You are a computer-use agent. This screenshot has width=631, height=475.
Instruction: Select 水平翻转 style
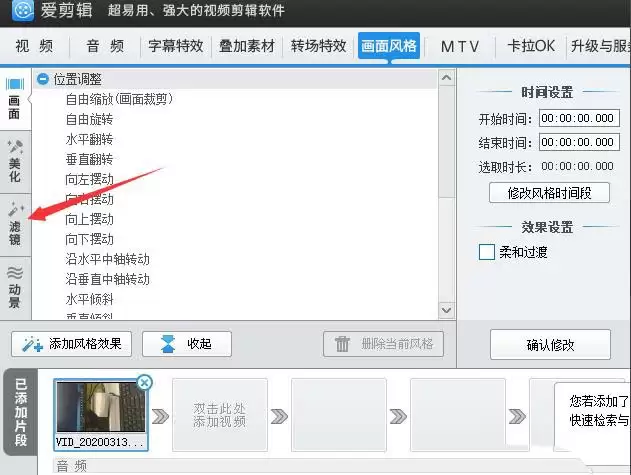pyautogui.click(x=89, y=139)
